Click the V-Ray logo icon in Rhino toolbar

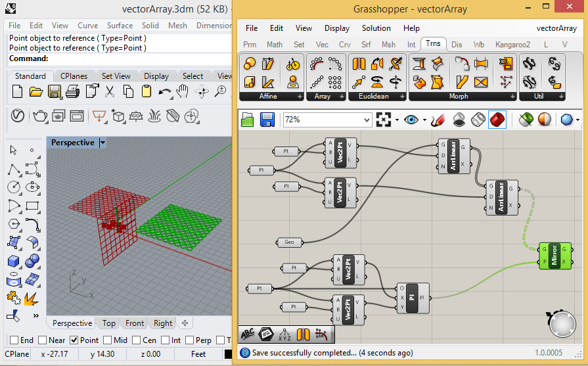[x=18, y=116]
